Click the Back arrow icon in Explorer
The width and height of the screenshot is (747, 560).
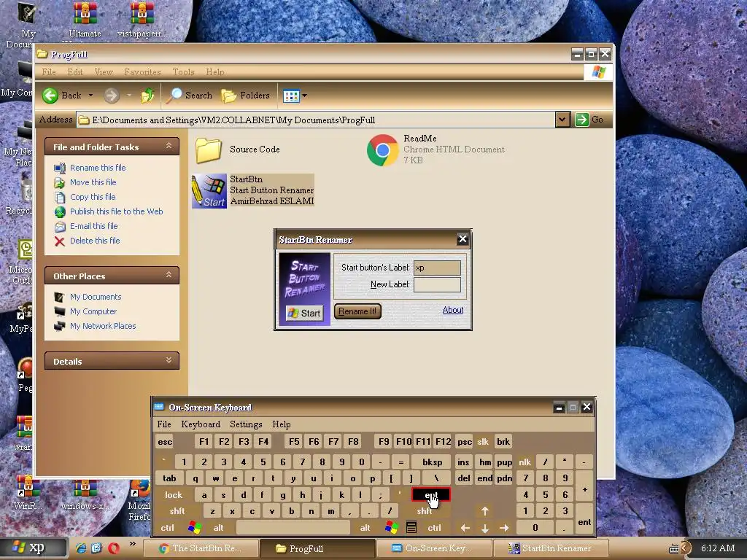50,96
